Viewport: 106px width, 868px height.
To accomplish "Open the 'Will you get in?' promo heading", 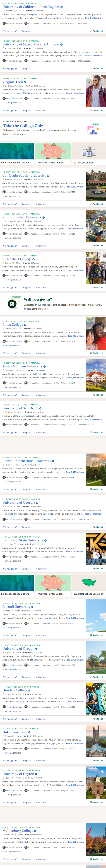I will click(x=38, y=299).
